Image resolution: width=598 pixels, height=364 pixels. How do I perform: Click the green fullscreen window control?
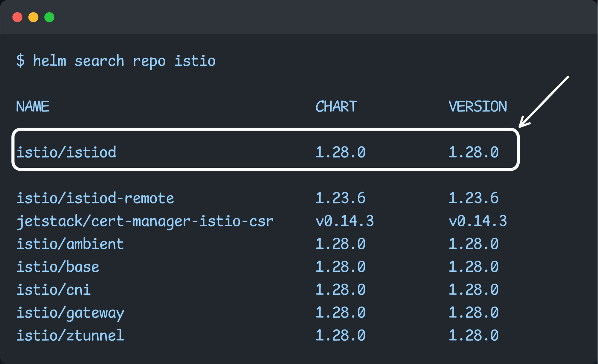[x=50, y=17]
